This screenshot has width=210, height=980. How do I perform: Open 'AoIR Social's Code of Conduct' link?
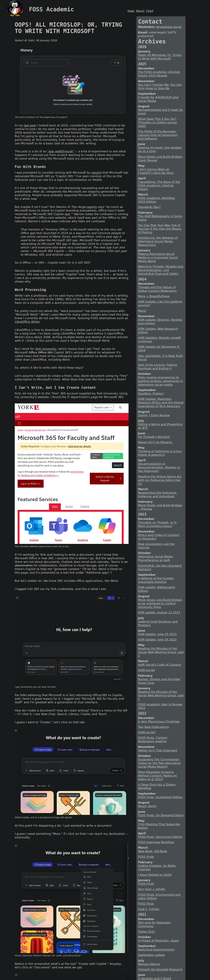point(159,665)
